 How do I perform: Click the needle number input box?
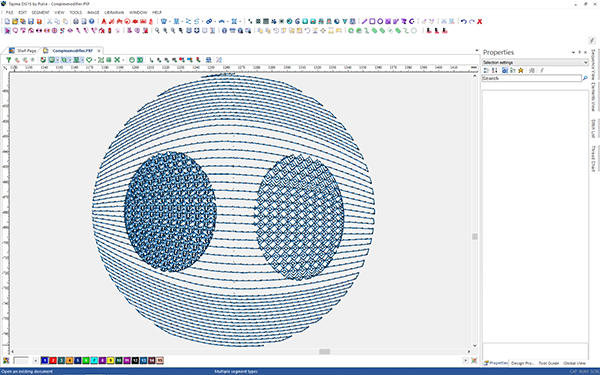pos(21,360)
